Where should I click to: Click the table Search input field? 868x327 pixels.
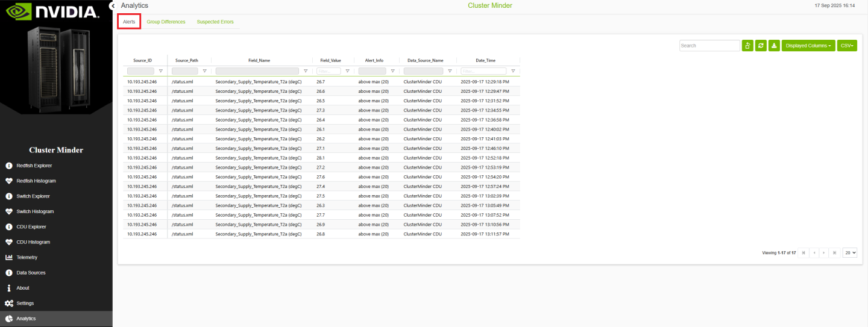click(709, 46)
